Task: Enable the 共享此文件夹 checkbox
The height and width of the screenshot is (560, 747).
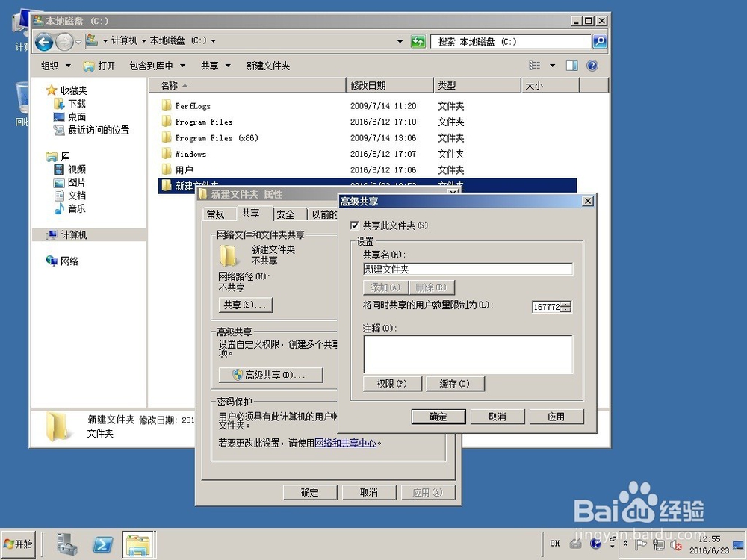Action: [x=354, y=225]
